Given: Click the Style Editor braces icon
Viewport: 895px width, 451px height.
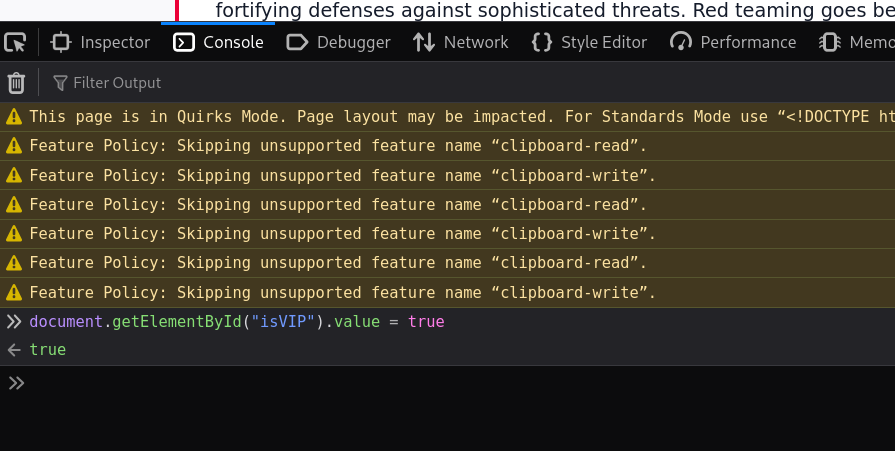Looking at the screenshot, I should tap(542, 42).
